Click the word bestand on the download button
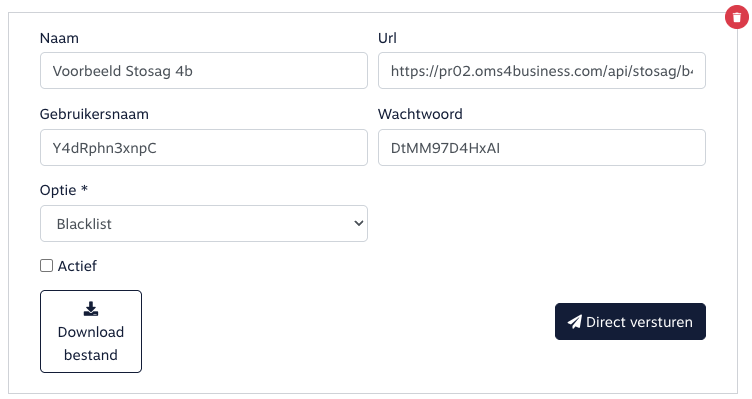The height and width of the screenshot is (399, 752). tap(91, 355)
